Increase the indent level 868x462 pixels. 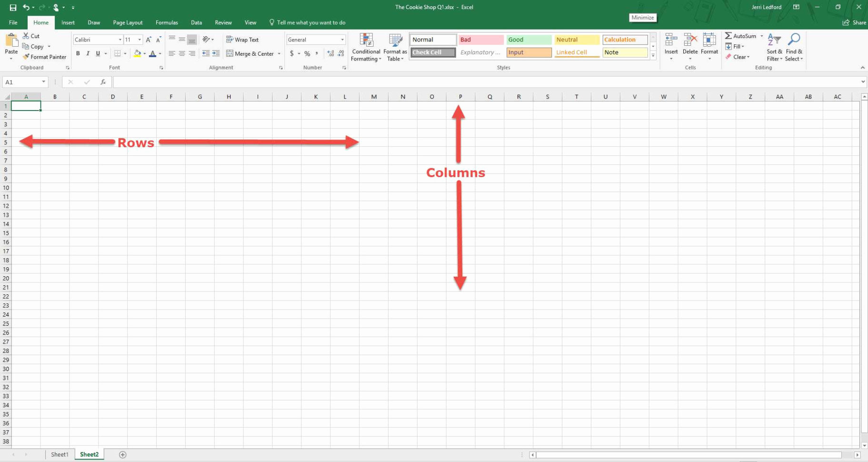coord(216,54)
